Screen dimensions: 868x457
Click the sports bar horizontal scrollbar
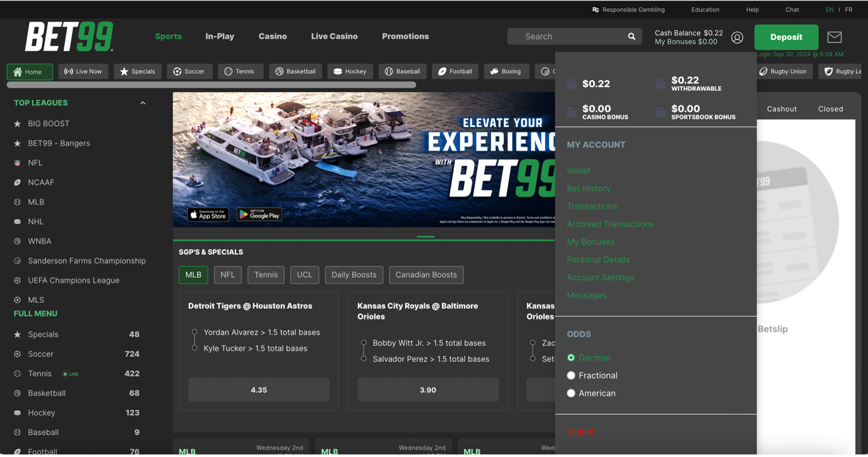coord(211,85)
